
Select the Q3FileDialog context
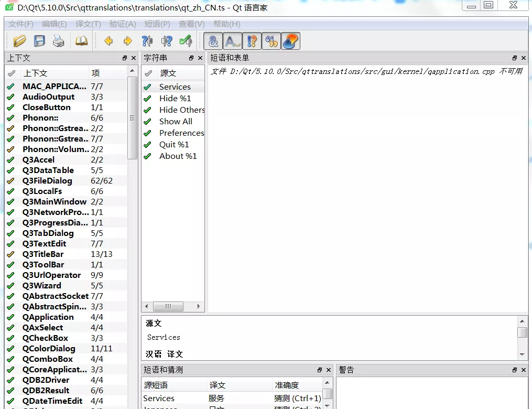point(66,180)
